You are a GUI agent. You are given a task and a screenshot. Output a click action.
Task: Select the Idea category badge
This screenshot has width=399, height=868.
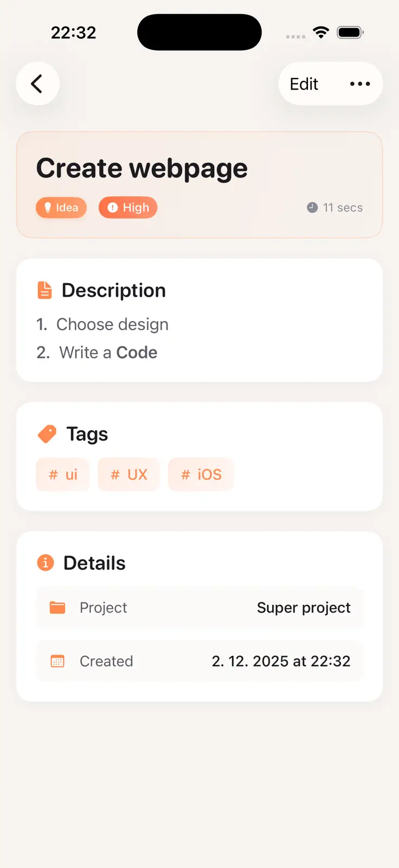61,207
